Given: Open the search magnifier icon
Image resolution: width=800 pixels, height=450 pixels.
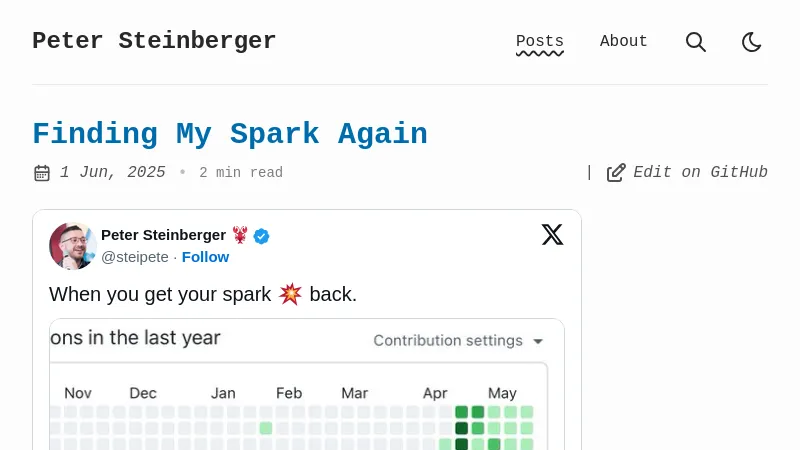Looking at the screenshot, I should pyautogui.click(x=696, y=42).
